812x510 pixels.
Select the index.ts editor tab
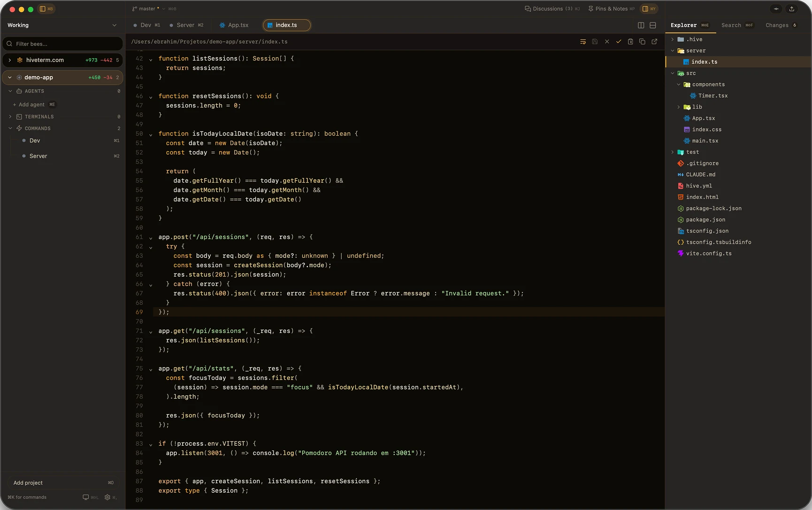(x=286, y=25)
